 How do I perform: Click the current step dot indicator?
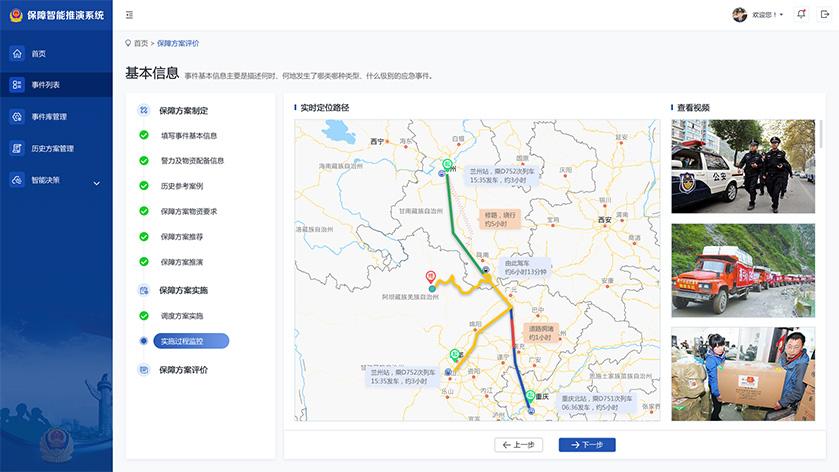143,341
